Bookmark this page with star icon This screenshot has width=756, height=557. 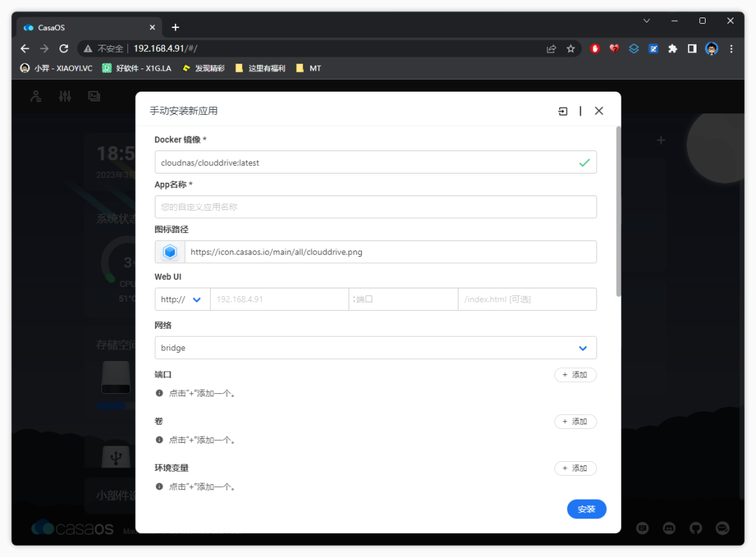pyautogui.click(x=570, y=48)
